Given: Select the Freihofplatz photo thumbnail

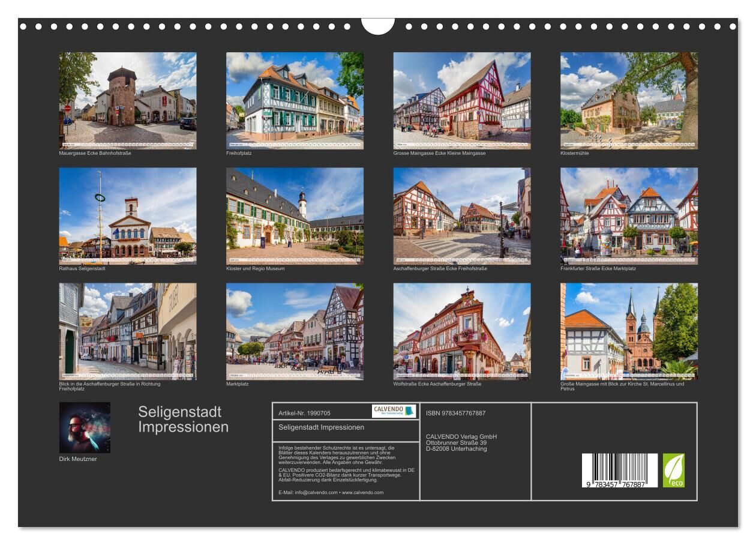Looking at the screenshot, I should 295,100.
